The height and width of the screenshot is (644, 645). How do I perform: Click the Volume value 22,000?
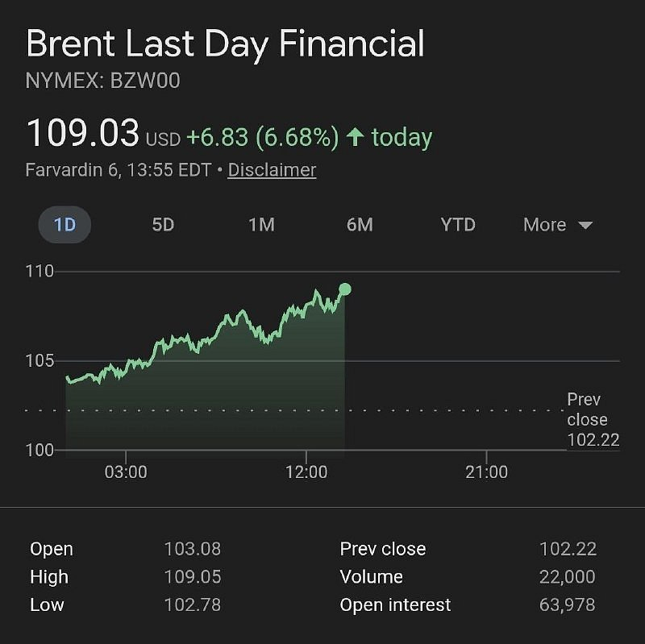pyautogui.click(x=567, y=577)
